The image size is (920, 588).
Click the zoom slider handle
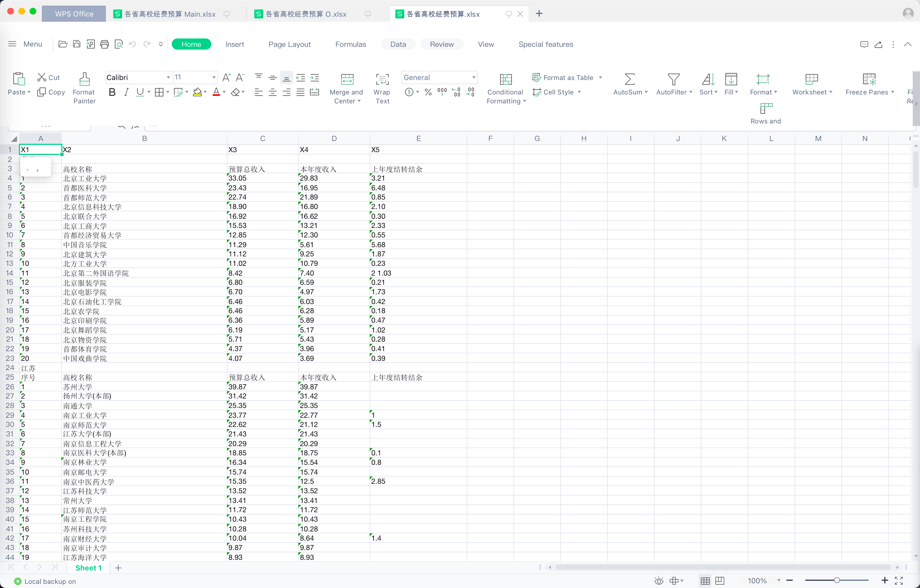tap(837, 580)
